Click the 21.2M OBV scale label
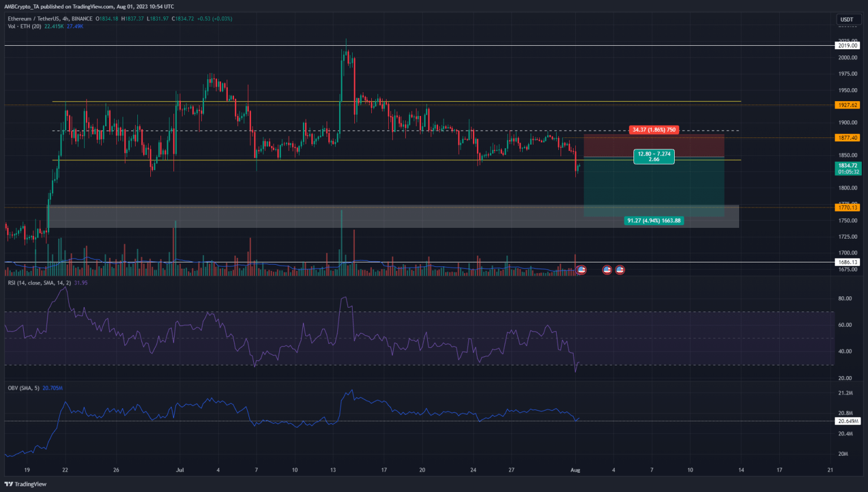The height and width of the screenshot is (492, 868). point(845,393)
